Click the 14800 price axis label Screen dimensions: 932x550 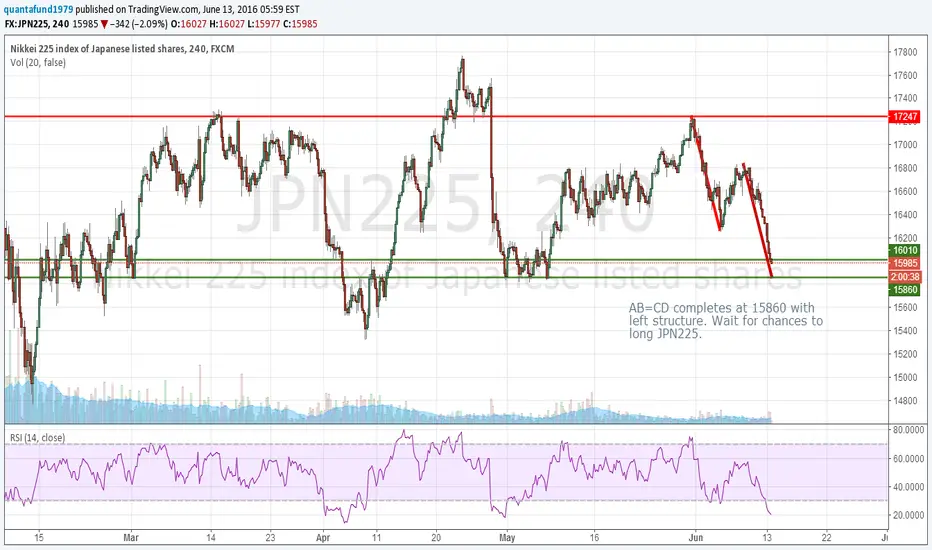[905, 401]
